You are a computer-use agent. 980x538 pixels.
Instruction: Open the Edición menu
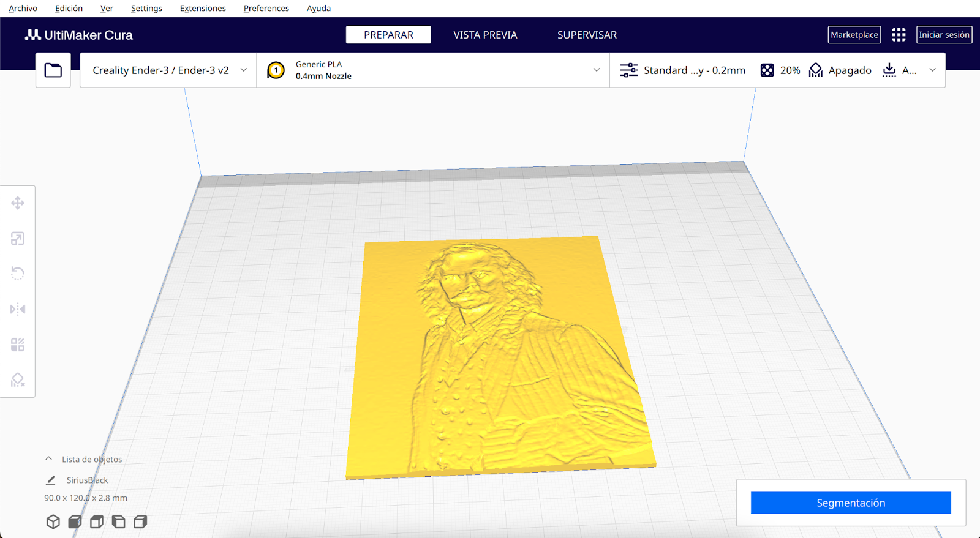click(69, 9)
